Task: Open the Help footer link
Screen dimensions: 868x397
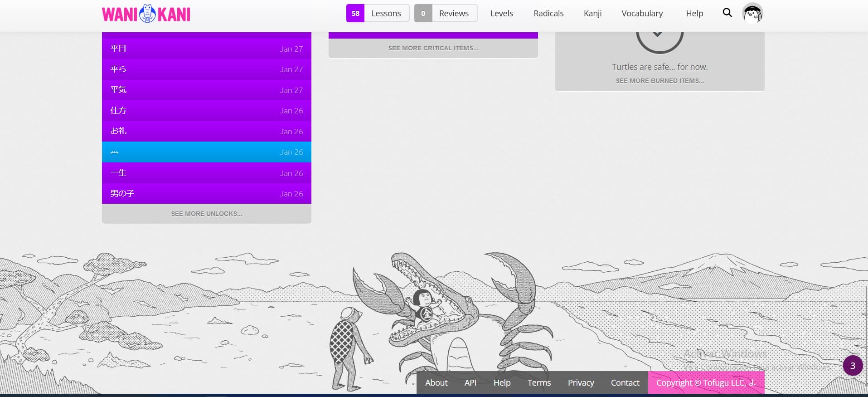Action: (x=502, y=382)
